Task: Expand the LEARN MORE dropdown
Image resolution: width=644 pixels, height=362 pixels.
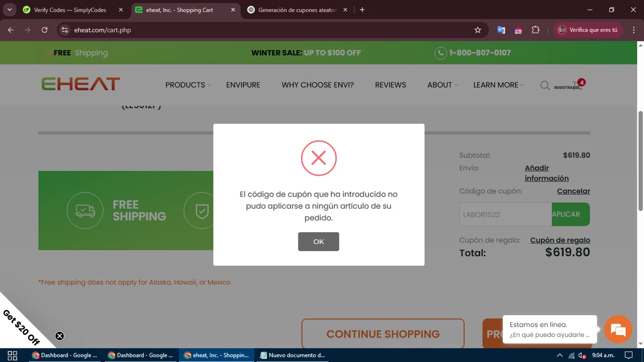Action: [498, 85]
